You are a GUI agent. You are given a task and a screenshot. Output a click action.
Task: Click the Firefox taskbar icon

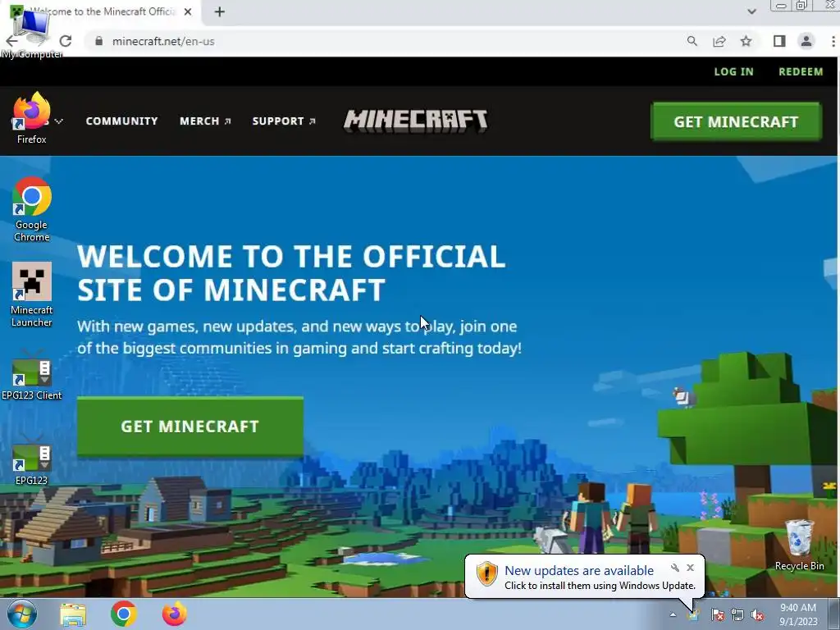tap(175, 614)
